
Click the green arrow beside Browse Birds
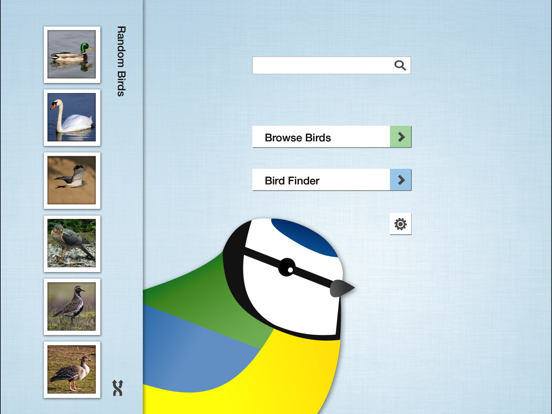pyautogui.click(x=401, y=137)
